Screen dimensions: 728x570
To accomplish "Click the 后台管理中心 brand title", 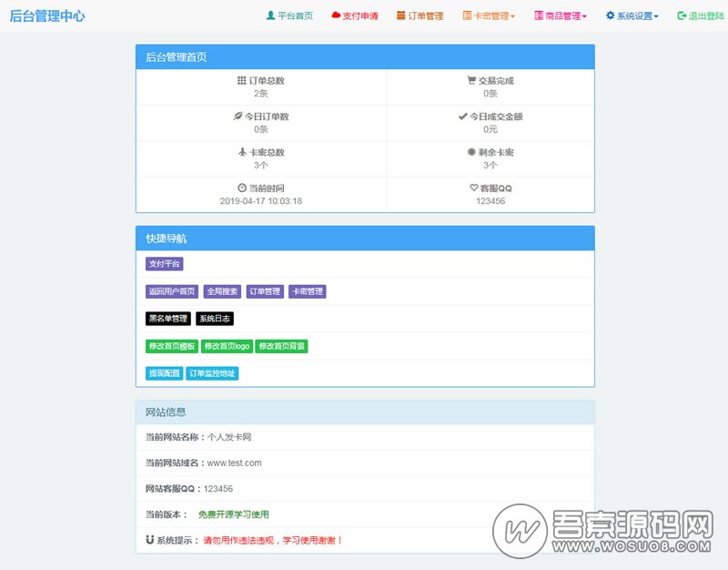I will [x=47, y=15].
